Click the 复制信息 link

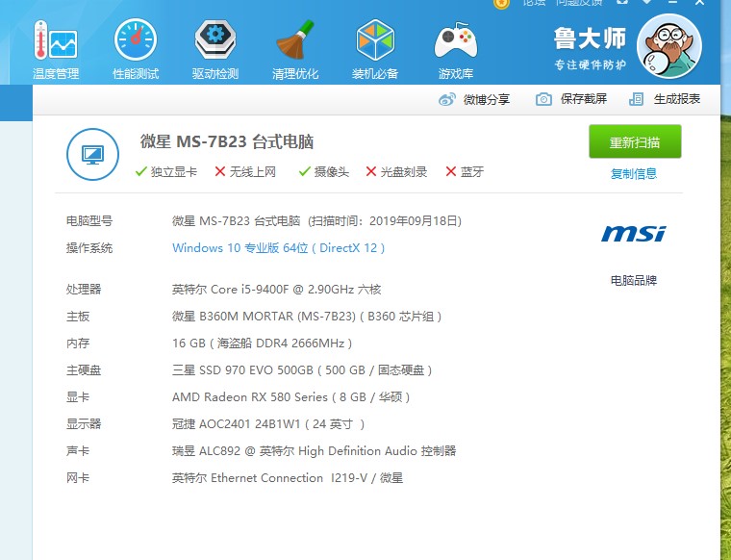coord(634,174)
